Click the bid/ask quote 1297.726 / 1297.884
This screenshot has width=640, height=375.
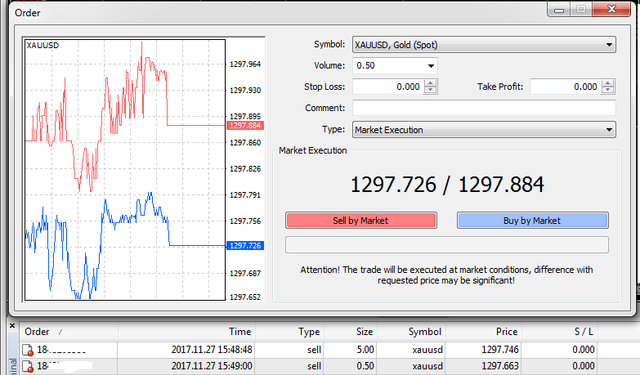pyautogui.click(x=447, y=184)
